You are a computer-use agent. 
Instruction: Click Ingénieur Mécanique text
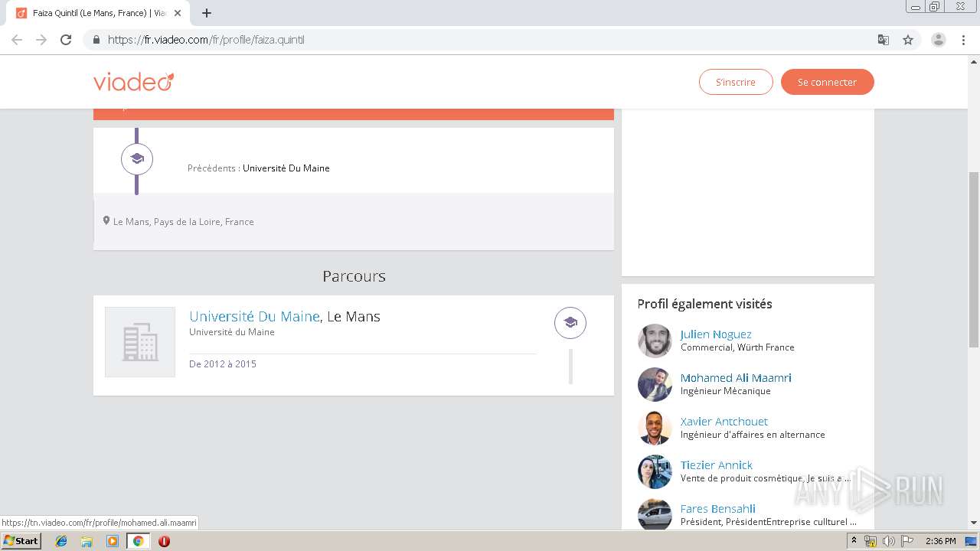726,391
